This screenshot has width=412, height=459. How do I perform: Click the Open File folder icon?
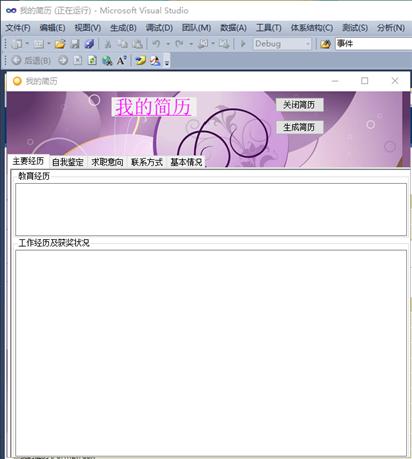[x=60, y=44]
